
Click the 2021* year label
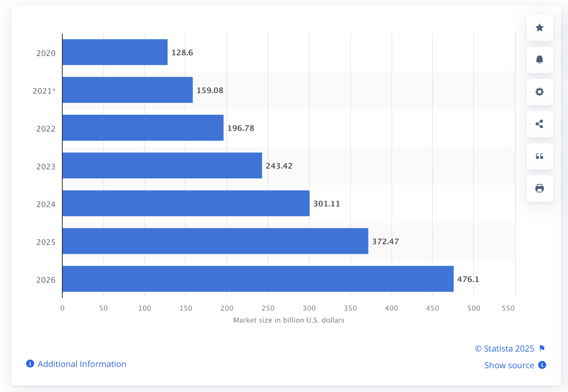click(x=45, y=91)
